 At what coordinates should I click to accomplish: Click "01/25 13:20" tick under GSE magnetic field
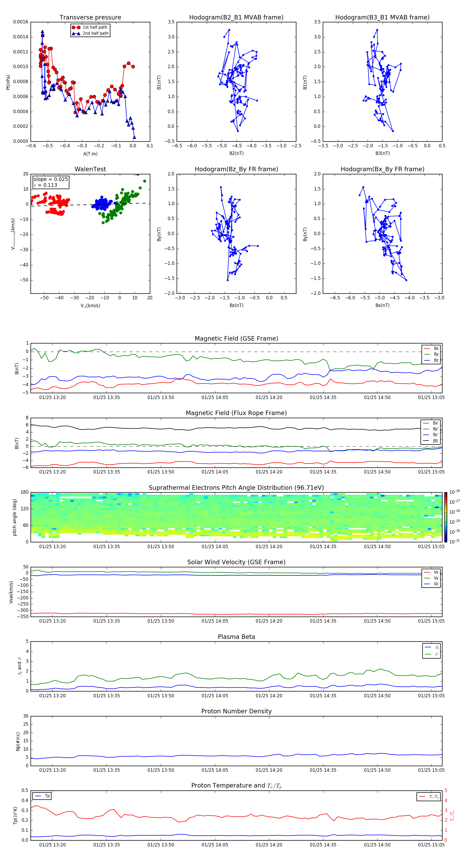53,398
